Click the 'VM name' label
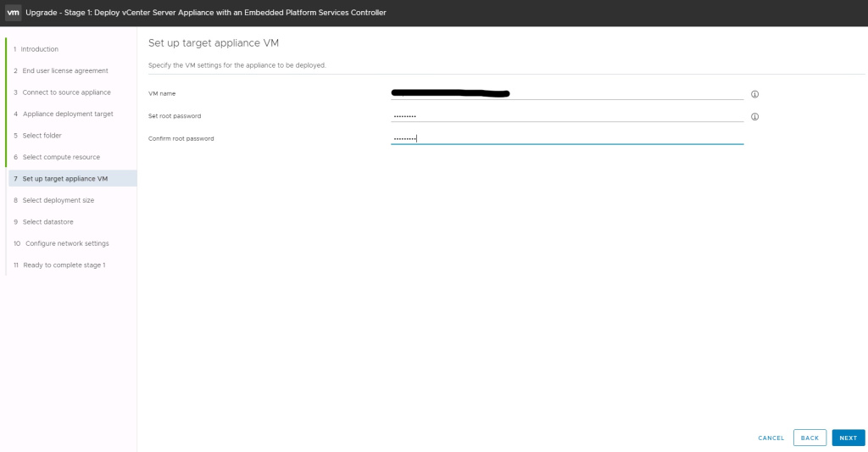868x452 pixels. pos(162,93)
